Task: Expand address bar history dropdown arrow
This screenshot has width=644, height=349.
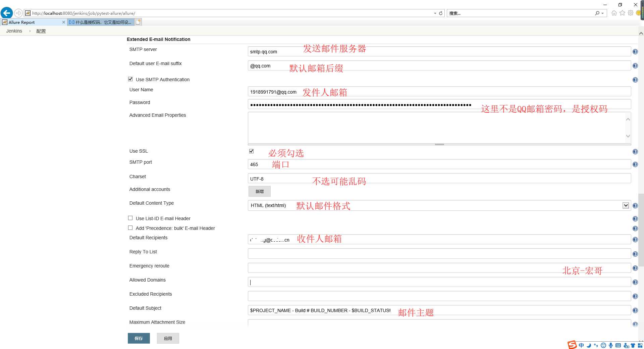Action: 435,13
